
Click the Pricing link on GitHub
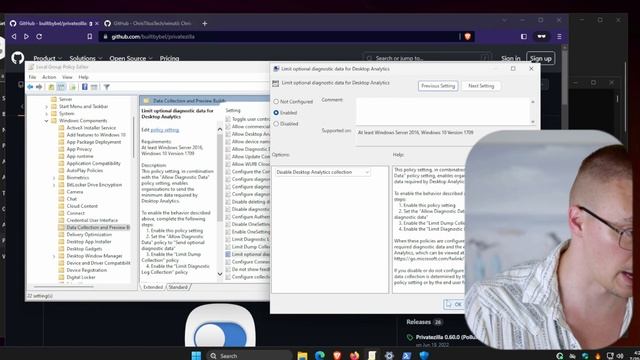point(169,58)
